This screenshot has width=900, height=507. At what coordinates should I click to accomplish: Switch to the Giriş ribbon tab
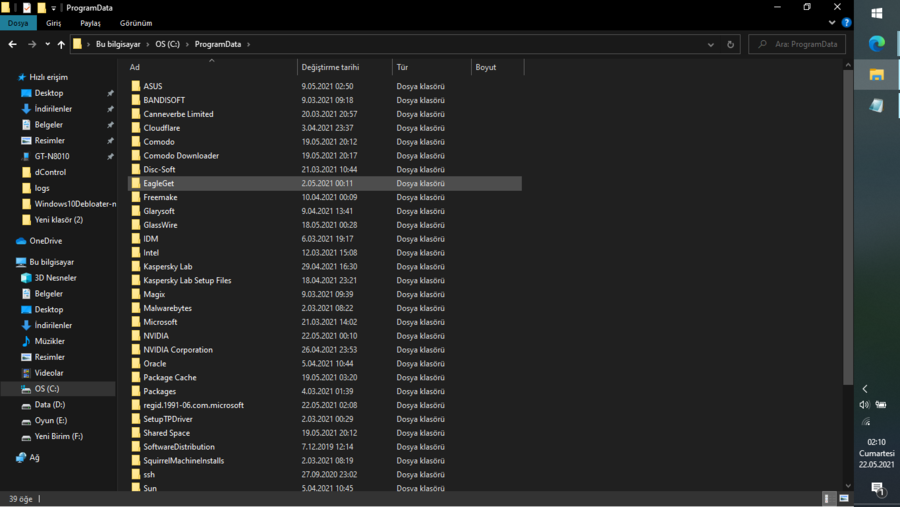[53, 23]
